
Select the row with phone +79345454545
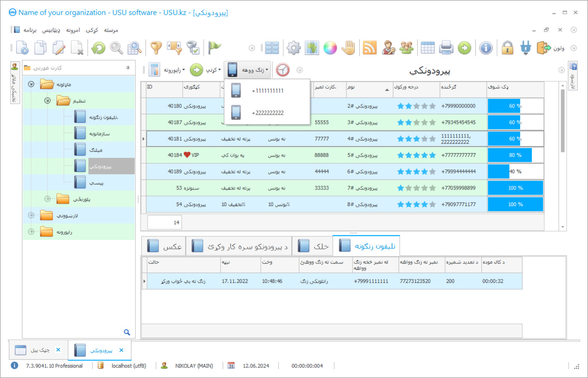344,123
